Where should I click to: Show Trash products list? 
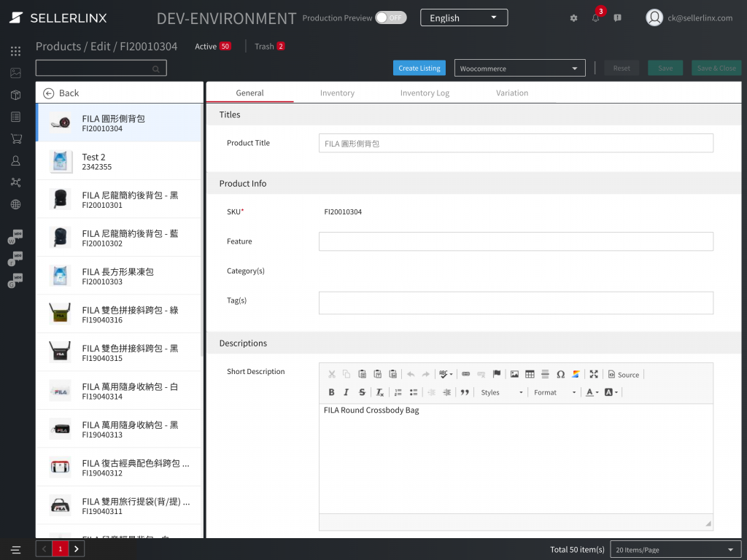coord(270,46)
